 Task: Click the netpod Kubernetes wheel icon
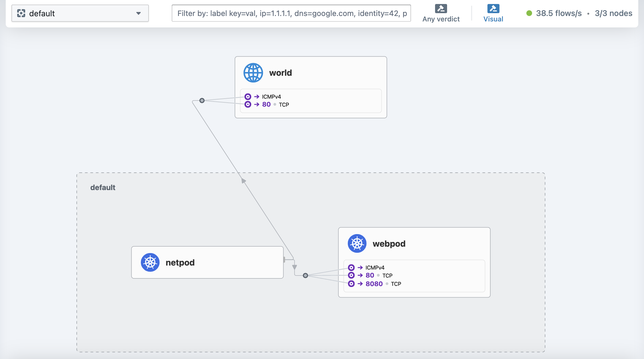point(150,262)
